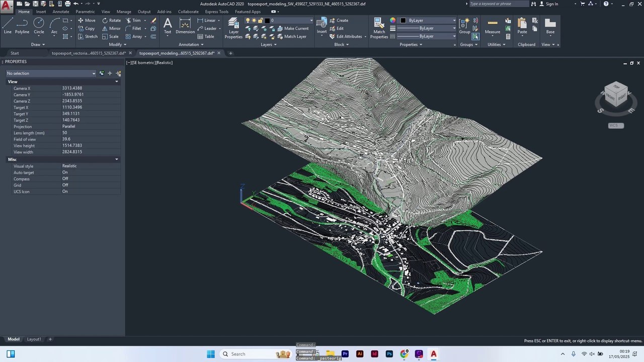The width and height of the screenshot is (644, 362).
Task: Pick the Scale tool
Action: (110, 37)
